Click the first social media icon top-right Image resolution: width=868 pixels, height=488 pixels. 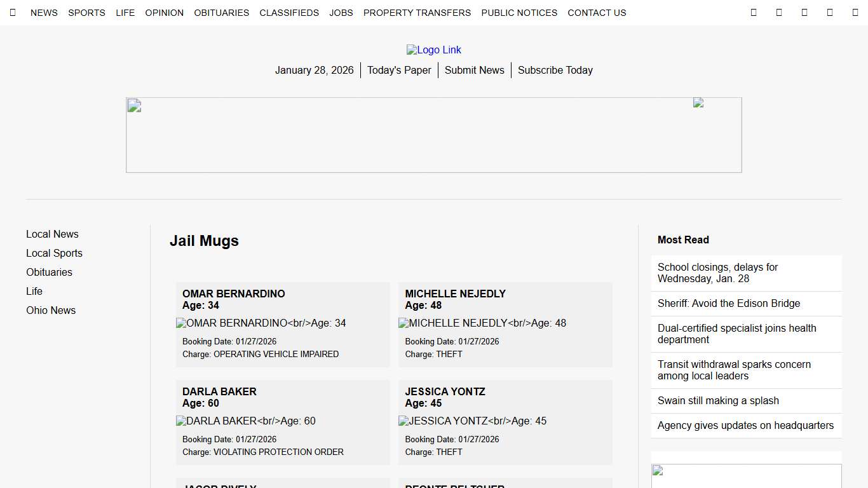pyautogui.click(x=754, y=12)
